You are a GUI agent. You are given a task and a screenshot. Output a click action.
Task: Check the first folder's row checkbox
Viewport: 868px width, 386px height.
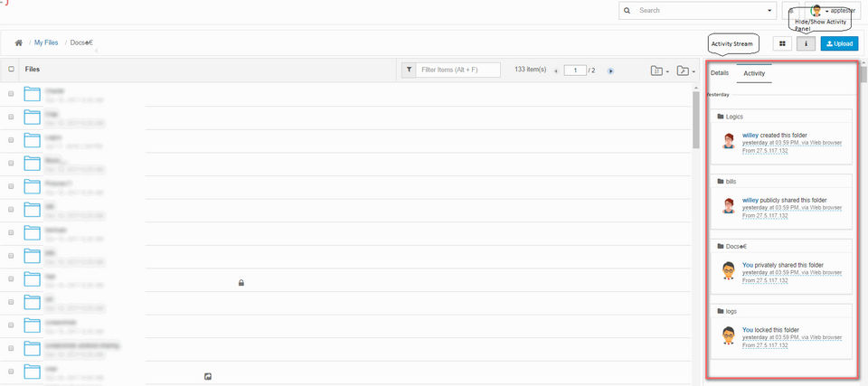[x=12, y=93]
